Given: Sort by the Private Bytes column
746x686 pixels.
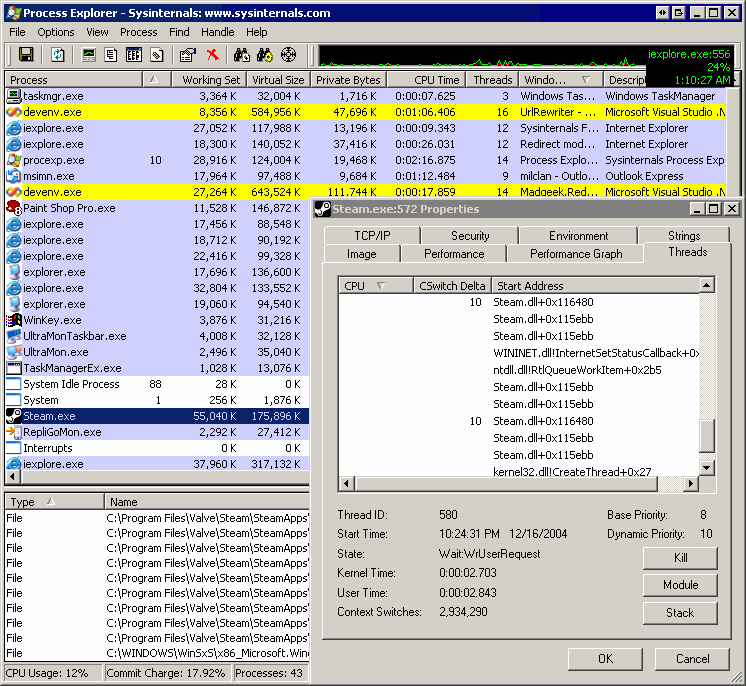Looking at the screenshot, I should tap(348, 80).
